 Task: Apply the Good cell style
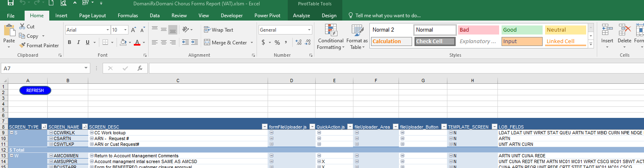tap(521, 30)
